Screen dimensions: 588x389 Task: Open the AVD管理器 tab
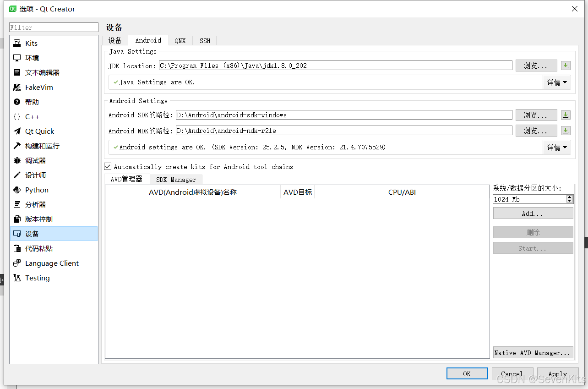(127, 179)
